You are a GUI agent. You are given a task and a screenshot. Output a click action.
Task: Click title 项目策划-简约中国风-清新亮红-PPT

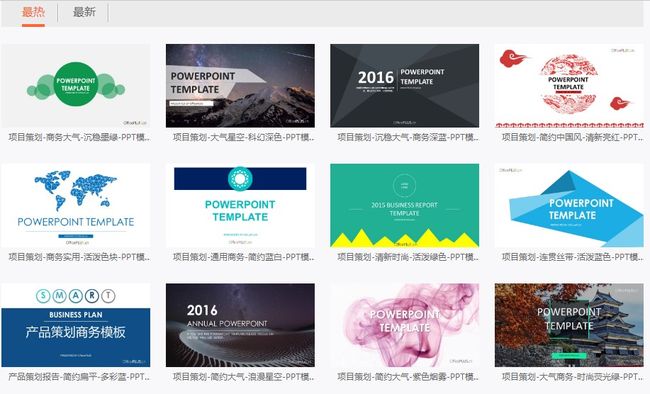click(x=572, y=137)
